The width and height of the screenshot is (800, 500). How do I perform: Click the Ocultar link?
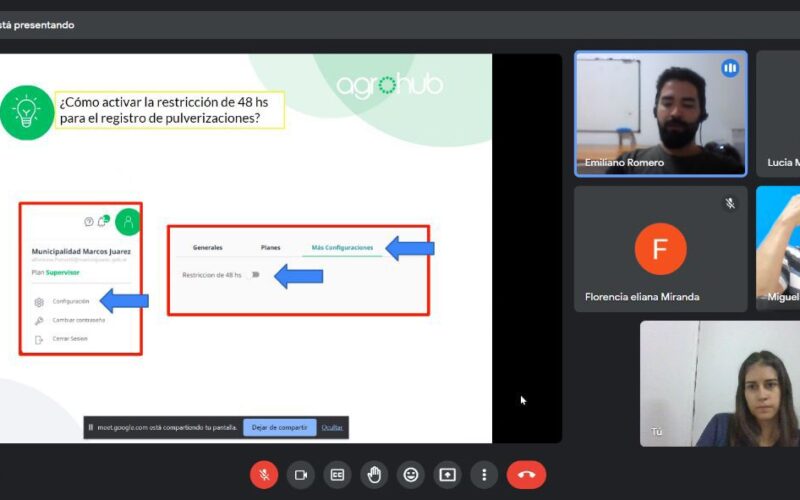pos(332,428)
